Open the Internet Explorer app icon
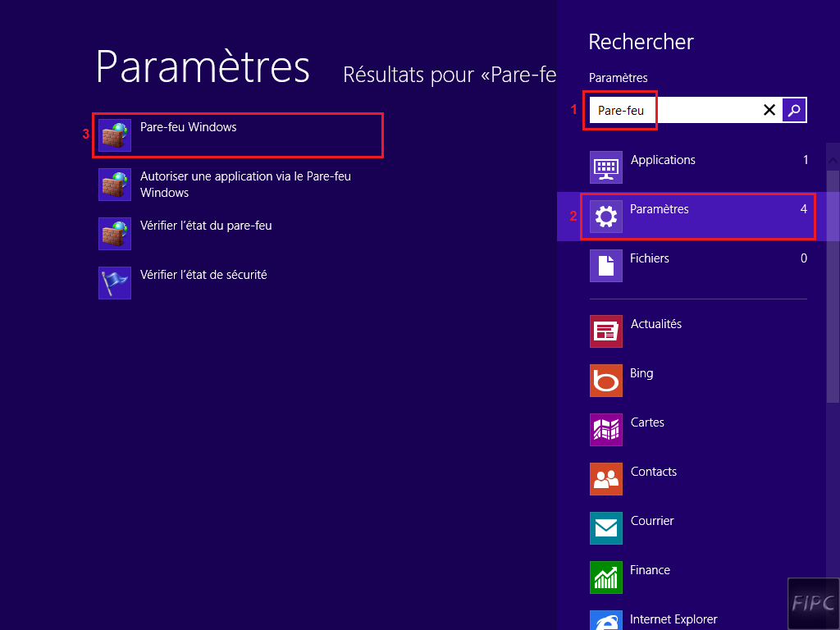The height and width of the screenshot is (630, 840). [606, 620]
